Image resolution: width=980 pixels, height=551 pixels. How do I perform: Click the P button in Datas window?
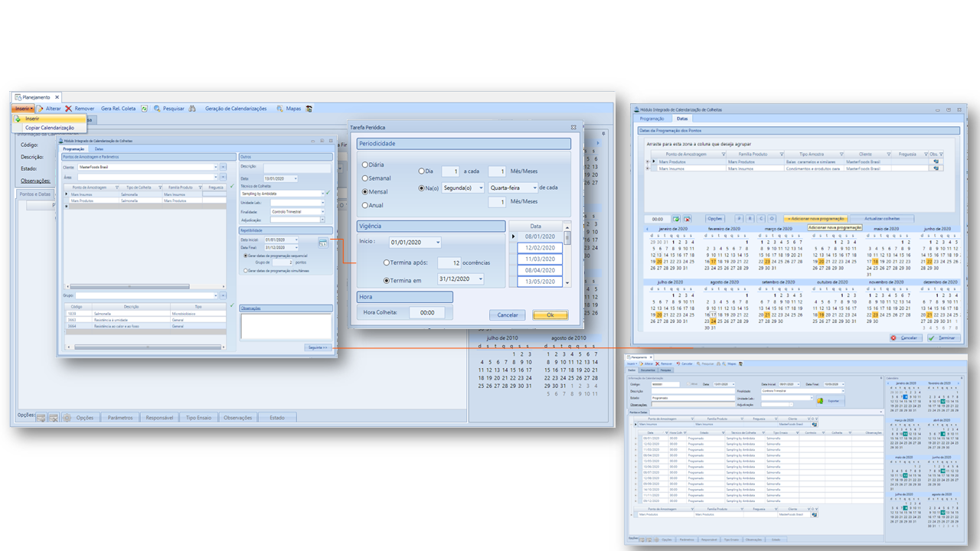pyautogui.click(x=739, y=219)
